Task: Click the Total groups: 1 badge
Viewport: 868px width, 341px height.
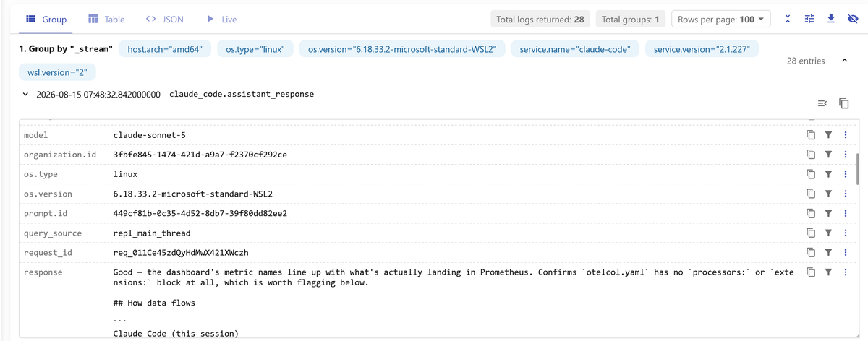Action: click(631, 20)
